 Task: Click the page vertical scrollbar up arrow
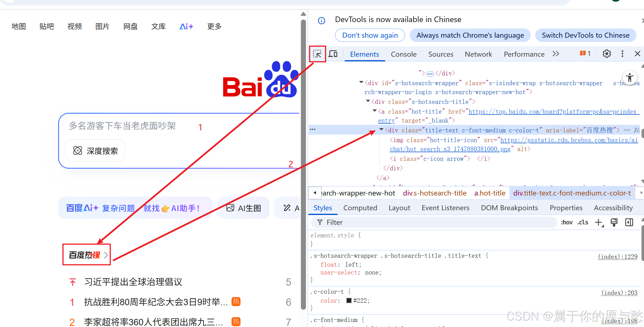(303, 14)
